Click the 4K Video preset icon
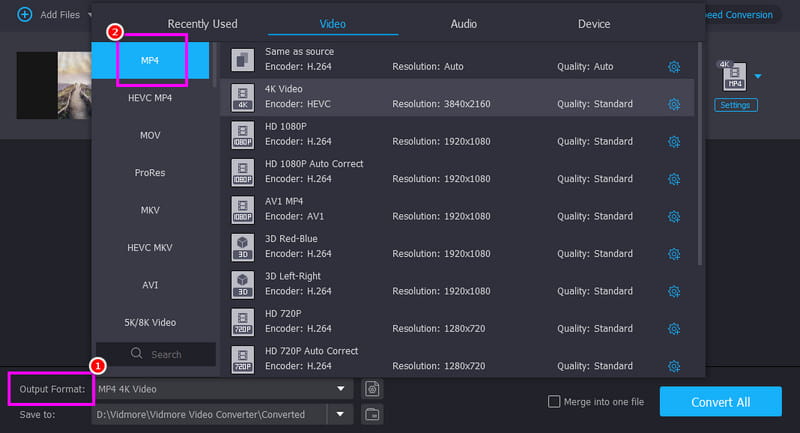 (x=242, y=97)
